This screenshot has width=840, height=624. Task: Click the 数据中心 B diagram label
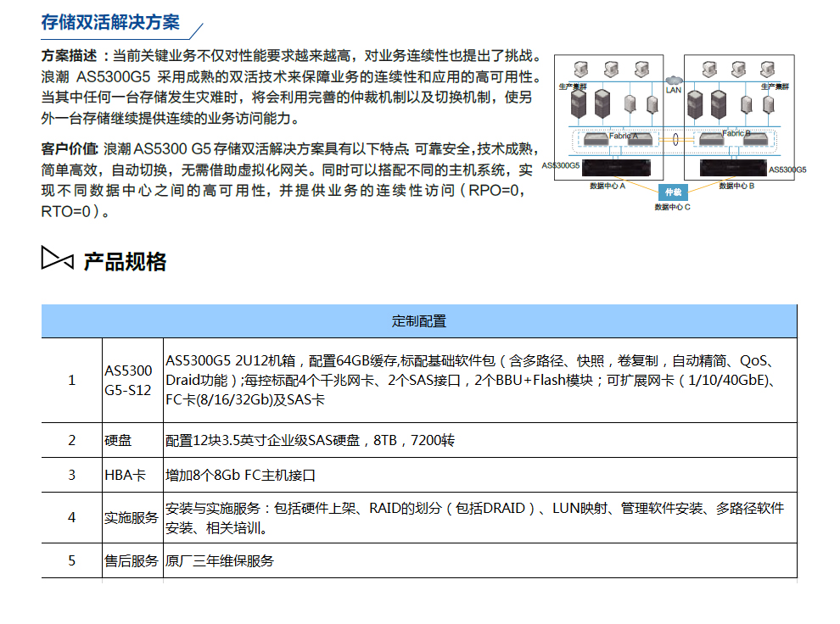coord(736,186)
